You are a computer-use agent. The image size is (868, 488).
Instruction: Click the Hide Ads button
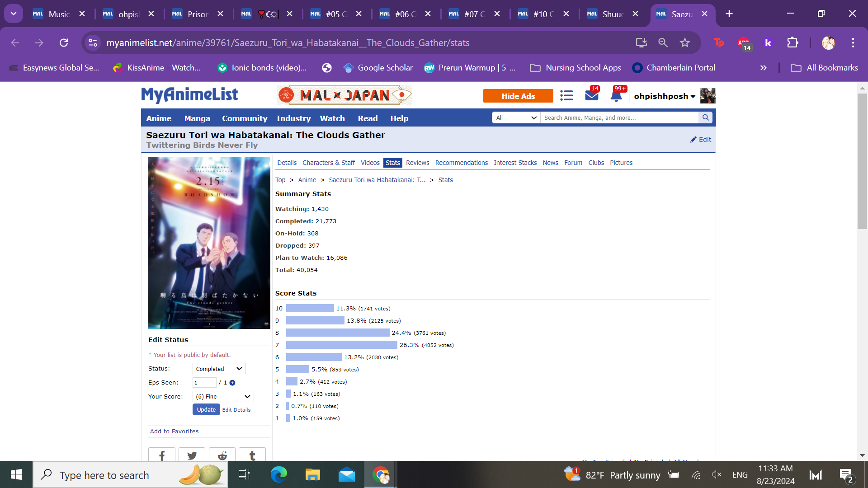coord(518,96)
